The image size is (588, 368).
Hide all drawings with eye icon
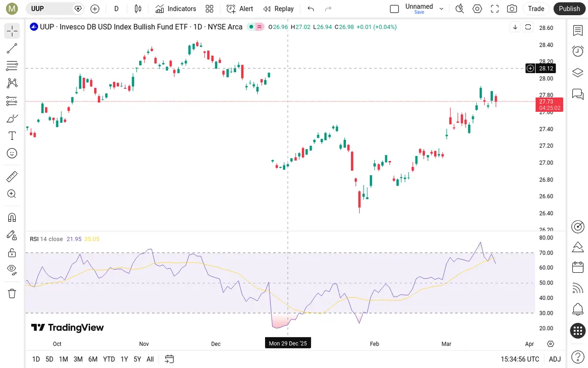(x=12, y=269)
